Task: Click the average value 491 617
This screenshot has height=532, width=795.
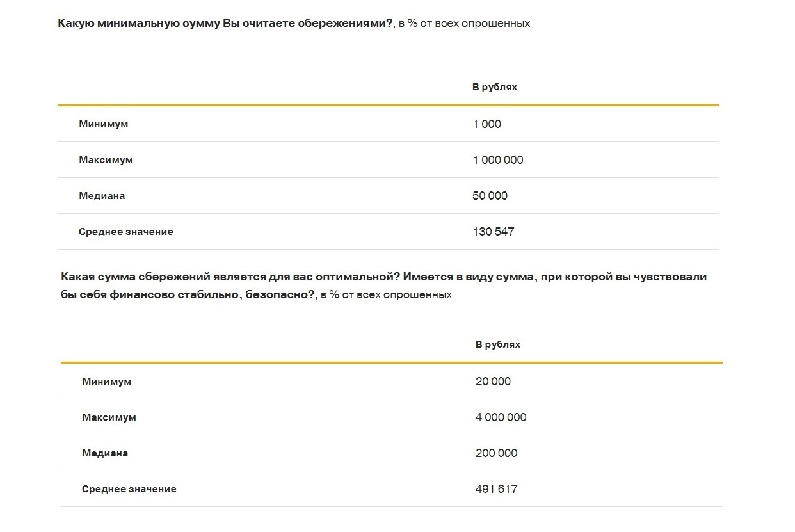Action: (x=496, y=489)
